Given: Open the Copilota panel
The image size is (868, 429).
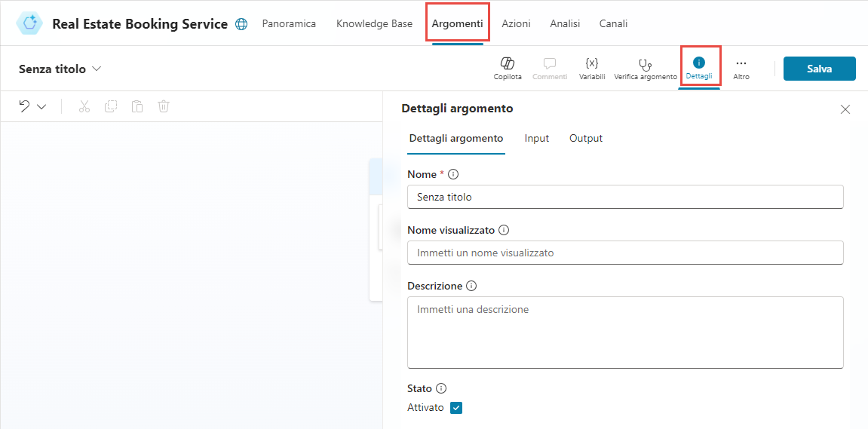Looking at the screenshot, I should [x=508, y=64].
